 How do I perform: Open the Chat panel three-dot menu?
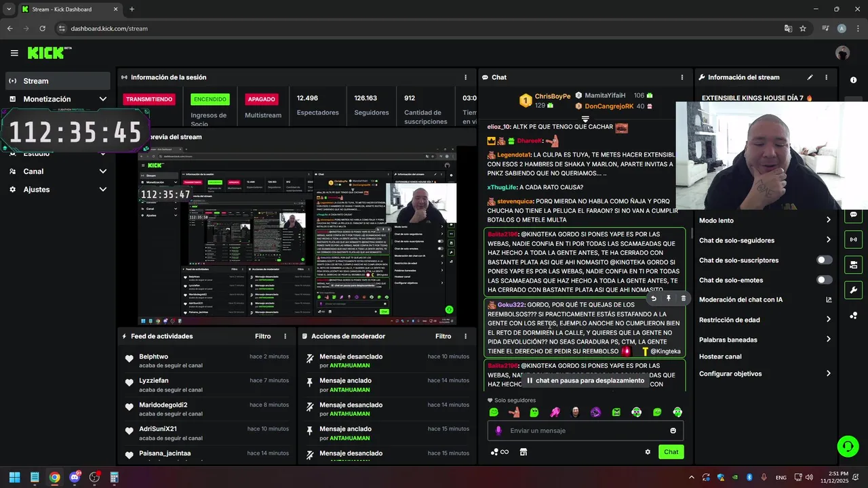click(682, 77)
